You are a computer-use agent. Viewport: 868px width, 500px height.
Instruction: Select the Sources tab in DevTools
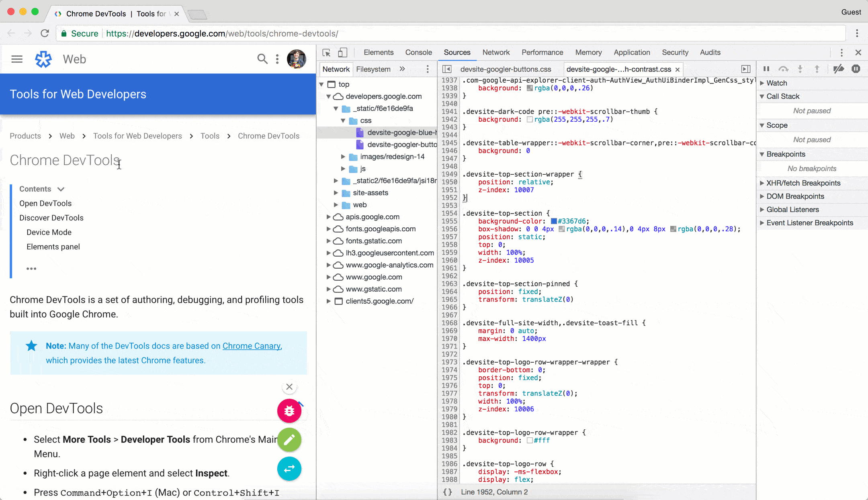click(x=457, y=53)
